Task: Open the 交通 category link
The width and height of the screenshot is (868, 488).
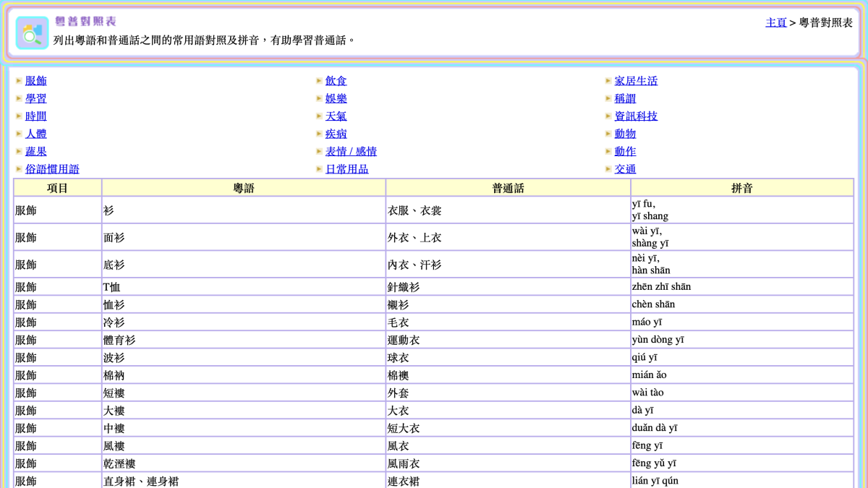Action: click(626, 169)
